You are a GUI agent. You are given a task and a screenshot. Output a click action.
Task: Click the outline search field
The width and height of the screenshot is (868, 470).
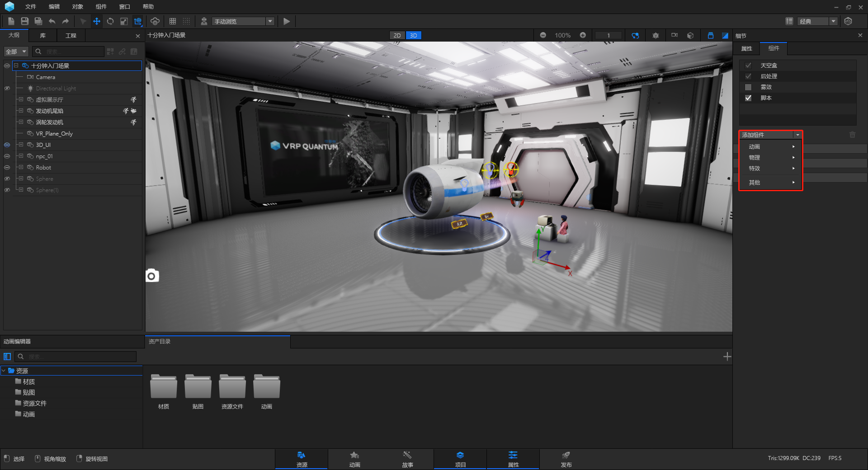click(x=69, y=52)
